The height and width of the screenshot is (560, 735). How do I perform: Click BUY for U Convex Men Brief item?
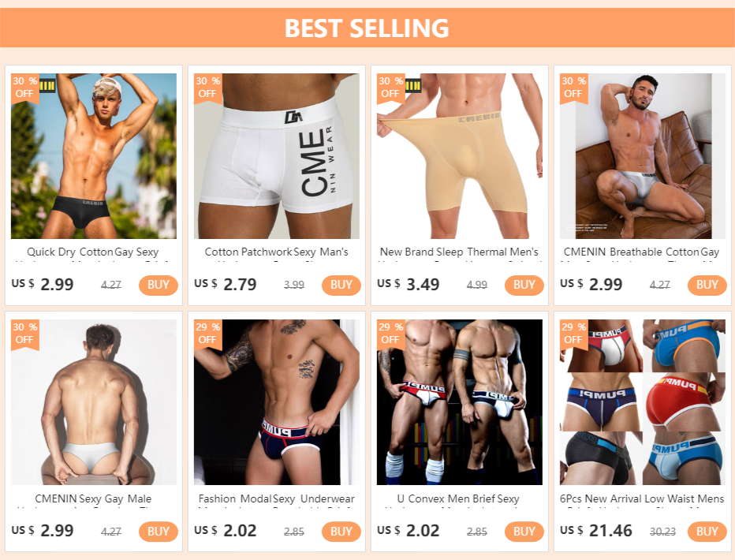point(524,532)
